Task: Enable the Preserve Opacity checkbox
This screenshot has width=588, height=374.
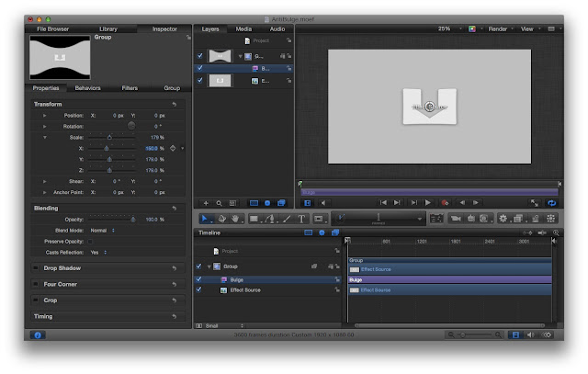Action: [x=90, y=242]
